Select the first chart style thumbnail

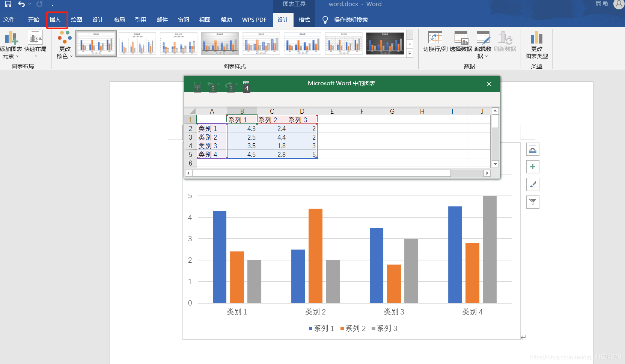[x=96, y=44]
